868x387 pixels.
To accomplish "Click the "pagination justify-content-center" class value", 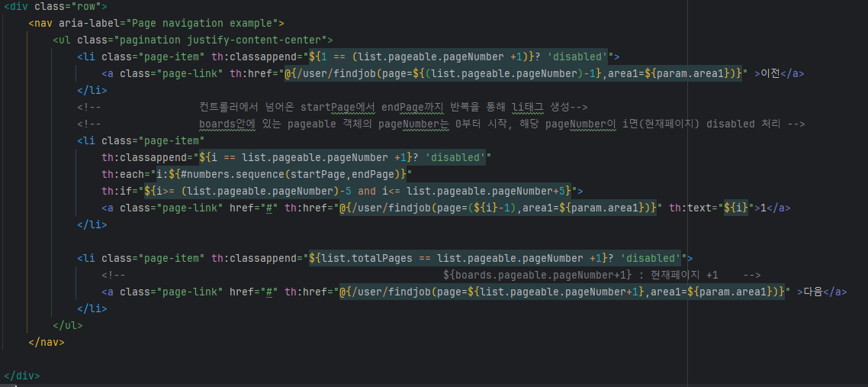I will click(220, 40).
